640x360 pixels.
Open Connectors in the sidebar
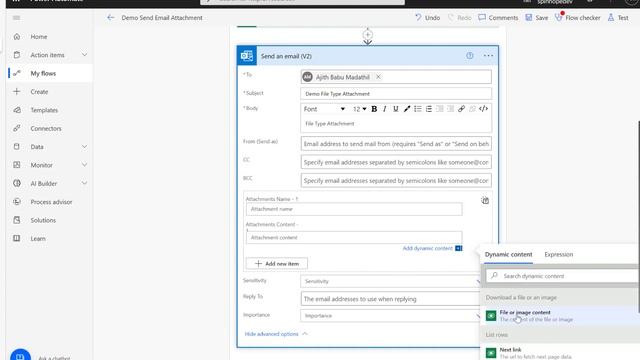pos(46,129)
